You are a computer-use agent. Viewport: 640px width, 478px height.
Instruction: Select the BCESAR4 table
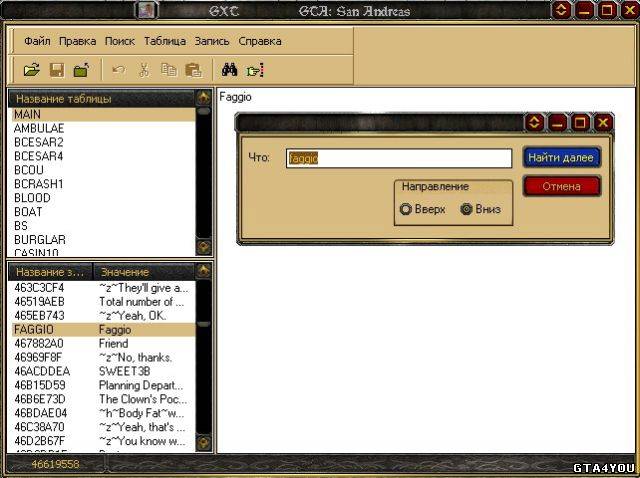click(104, 156)
